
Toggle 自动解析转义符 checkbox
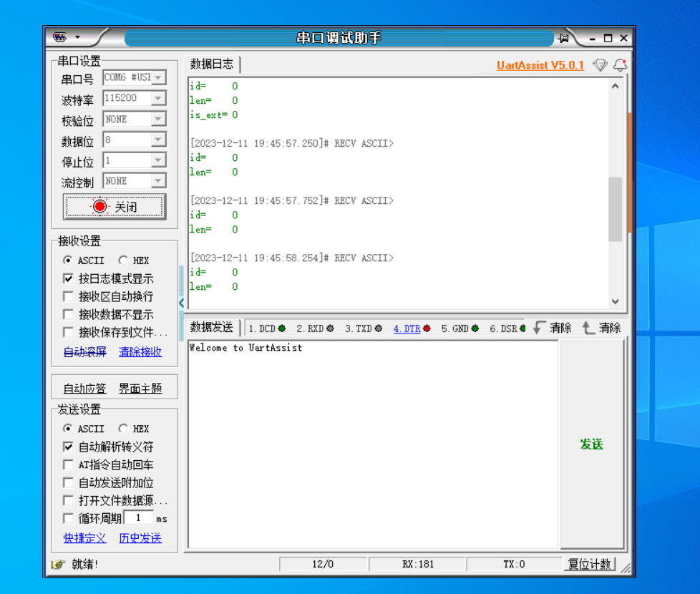(68, 447)
